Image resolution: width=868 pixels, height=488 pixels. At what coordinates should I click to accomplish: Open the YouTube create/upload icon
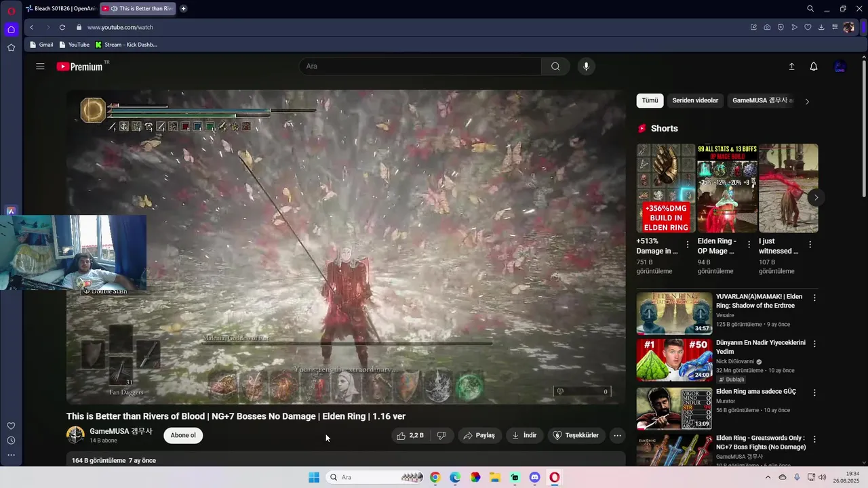pyautogui.click(x=791, y=66)
